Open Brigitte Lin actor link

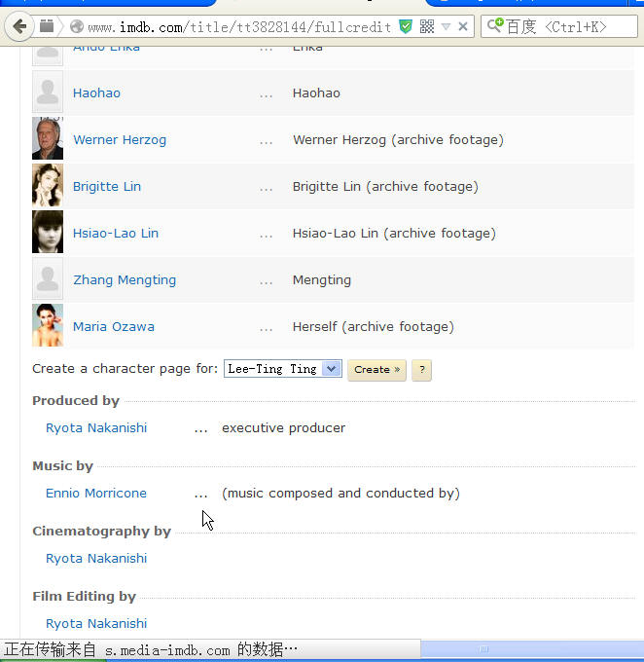[107, 187]
